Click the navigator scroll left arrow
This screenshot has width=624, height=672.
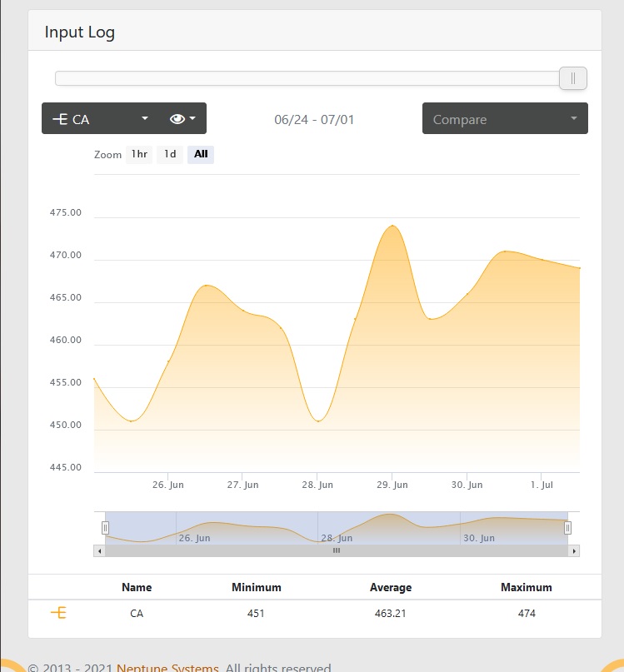click(99, 551)
